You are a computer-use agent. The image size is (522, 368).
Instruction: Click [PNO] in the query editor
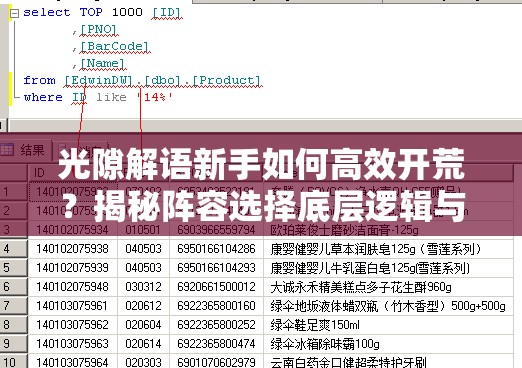99,29
